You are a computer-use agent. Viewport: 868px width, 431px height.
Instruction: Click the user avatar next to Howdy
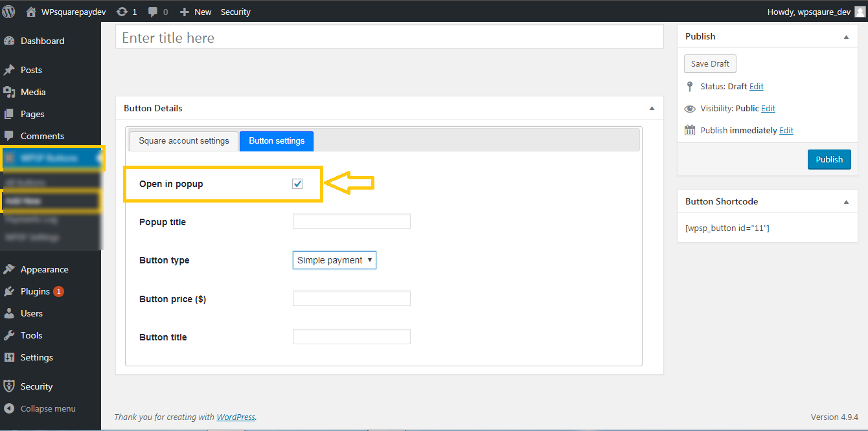pos(860,12)
